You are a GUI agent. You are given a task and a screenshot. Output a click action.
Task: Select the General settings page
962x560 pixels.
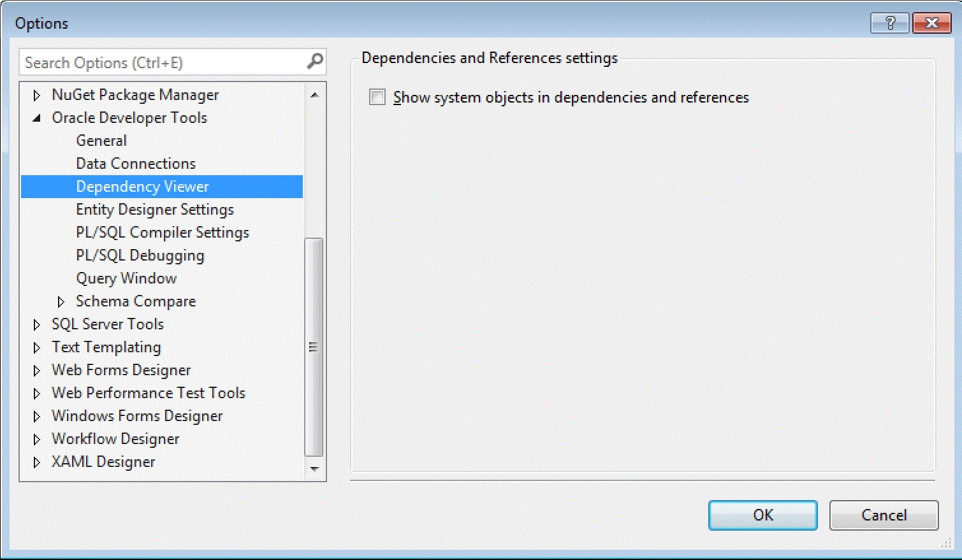(x=101, y=140)
